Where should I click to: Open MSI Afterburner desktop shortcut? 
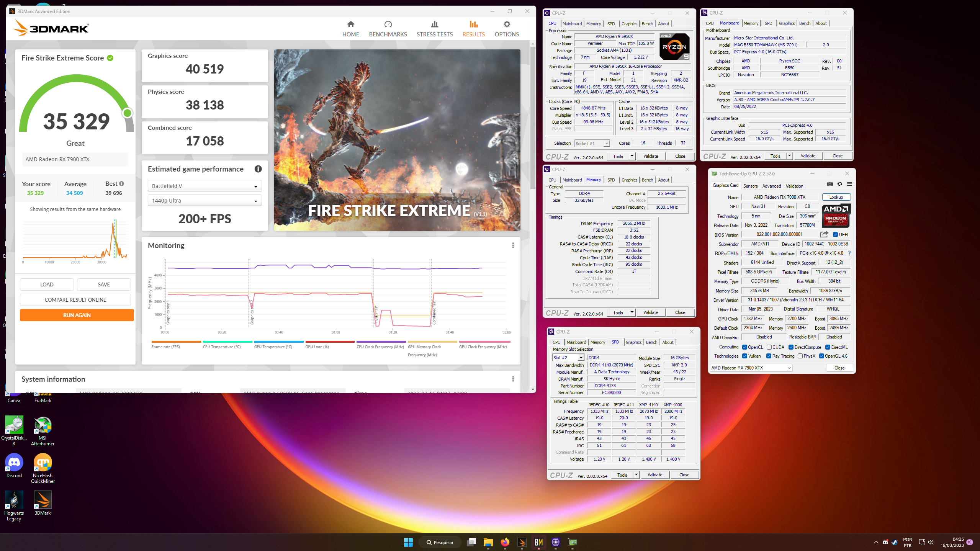tap(43, 431)
